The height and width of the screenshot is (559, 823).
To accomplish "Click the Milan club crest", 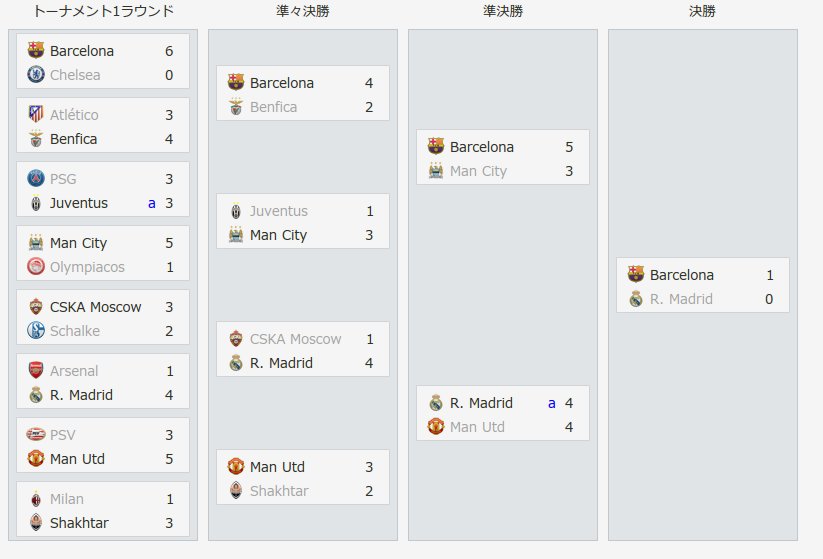I will point(36,499).
